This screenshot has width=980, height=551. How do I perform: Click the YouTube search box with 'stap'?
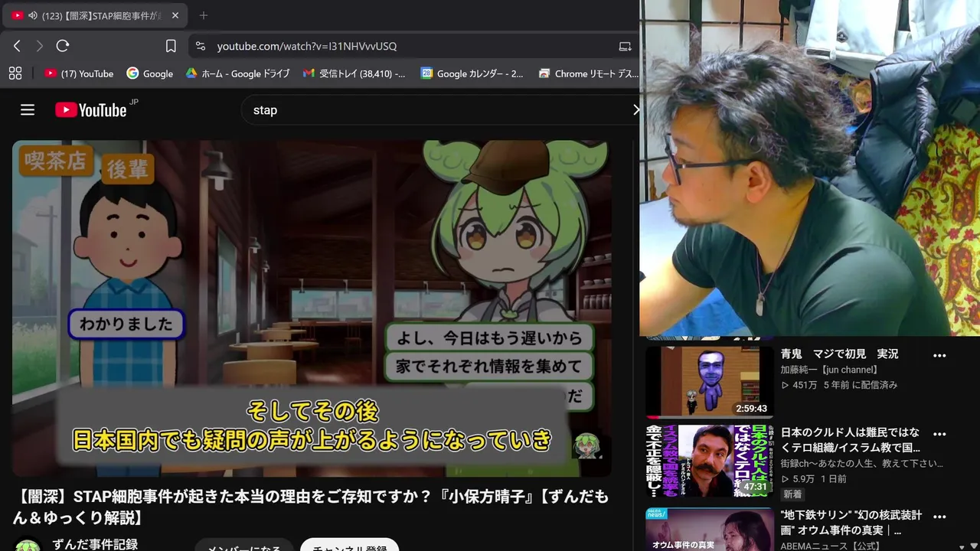[x=440, y=110]
